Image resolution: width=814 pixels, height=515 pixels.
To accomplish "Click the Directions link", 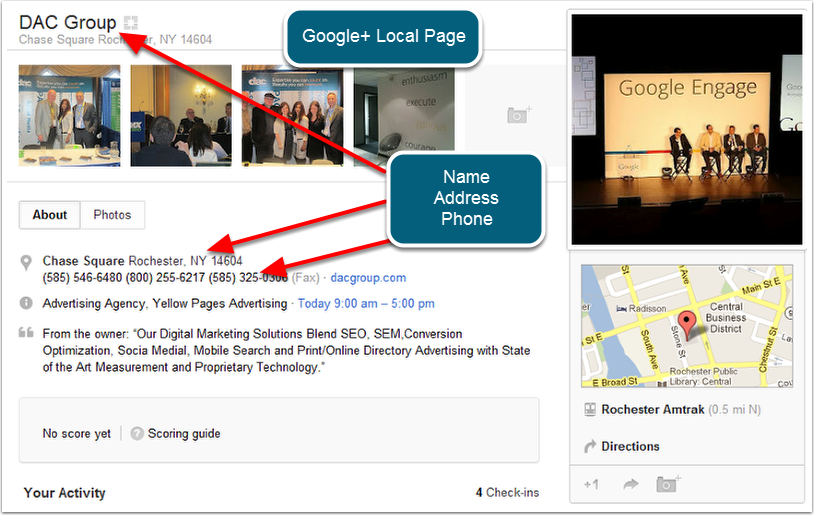I will [x=630, y=446].
